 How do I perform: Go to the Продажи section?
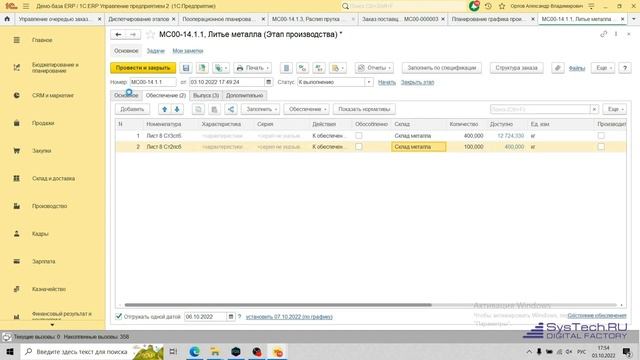43,123
